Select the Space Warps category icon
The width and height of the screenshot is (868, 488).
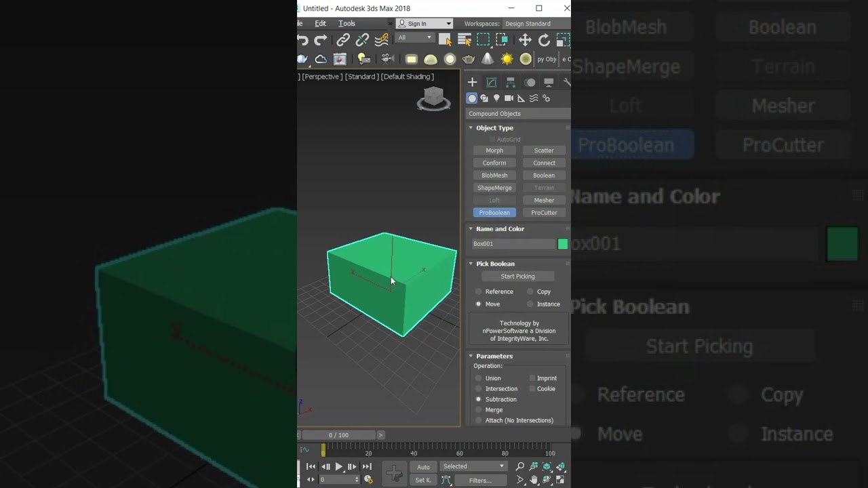[534, 98]
